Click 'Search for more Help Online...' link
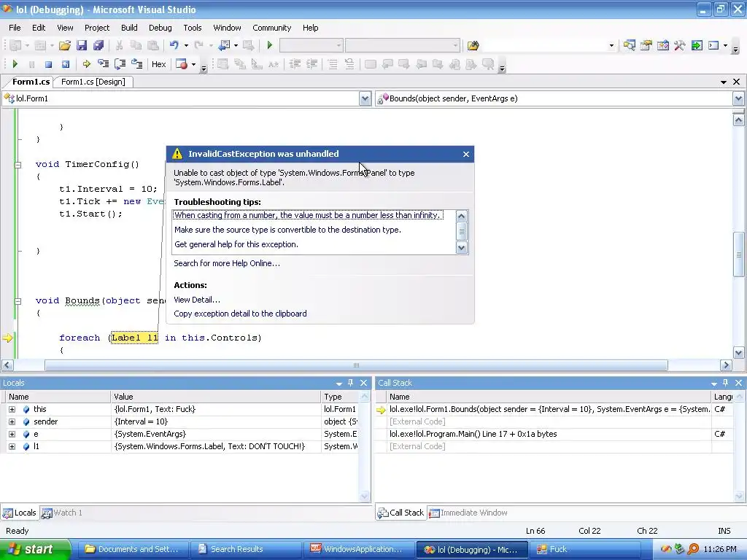The image size is (747, 560). [227, 263]
